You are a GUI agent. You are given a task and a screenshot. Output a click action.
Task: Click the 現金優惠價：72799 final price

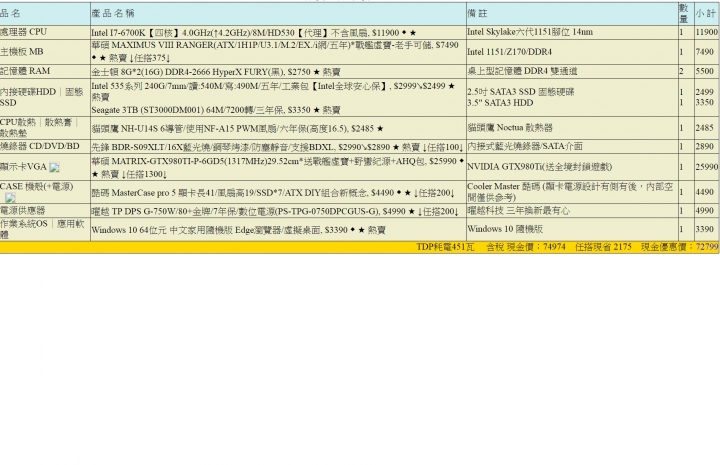point(680,247)
